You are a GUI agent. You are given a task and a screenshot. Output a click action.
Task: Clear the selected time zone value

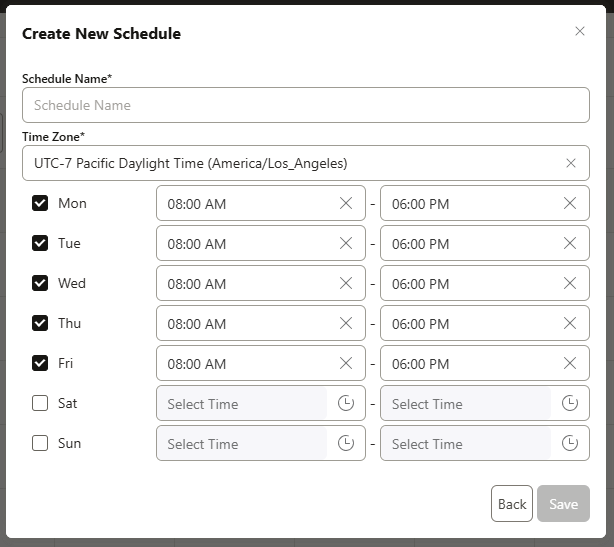click(x=571, y=163)
